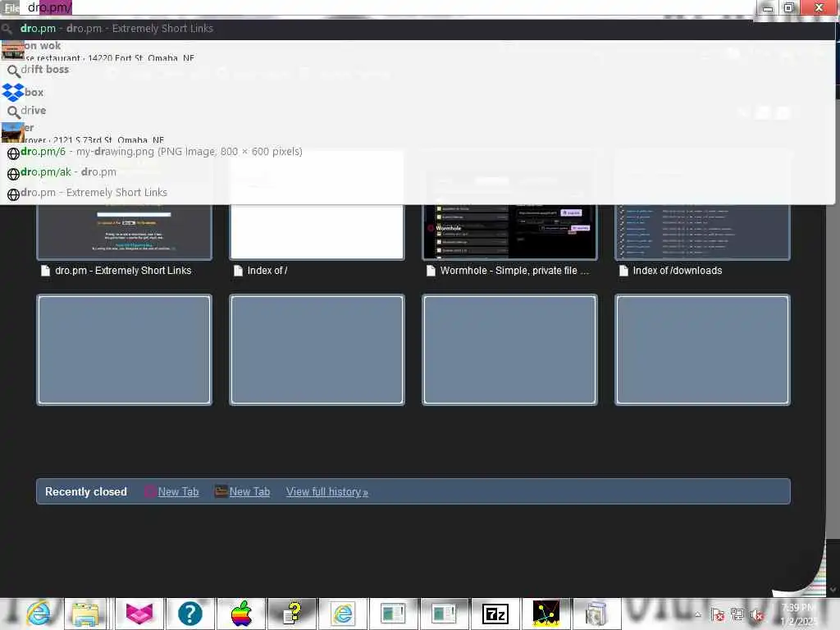840x630 pixels.
Task: Click the last empty speed dial tile in second row
Action: tap(702, 349)
